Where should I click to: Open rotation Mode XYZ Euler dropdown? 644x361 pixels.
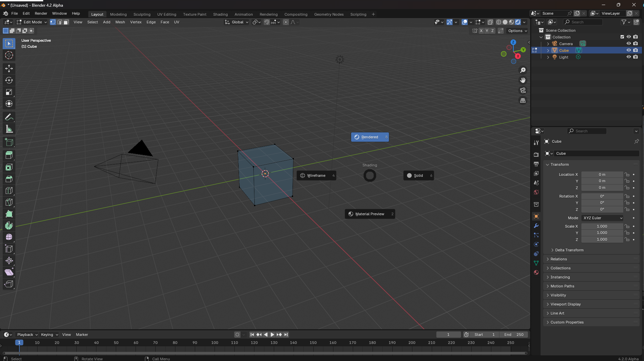pyautogui.click(x=602, y=218)
